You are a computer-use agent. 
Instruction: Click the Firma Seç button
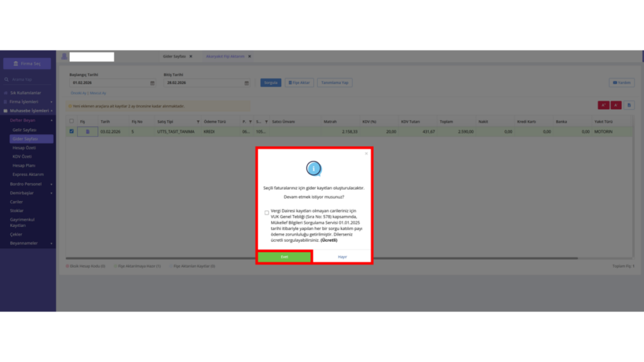click(x=27, y=63)
